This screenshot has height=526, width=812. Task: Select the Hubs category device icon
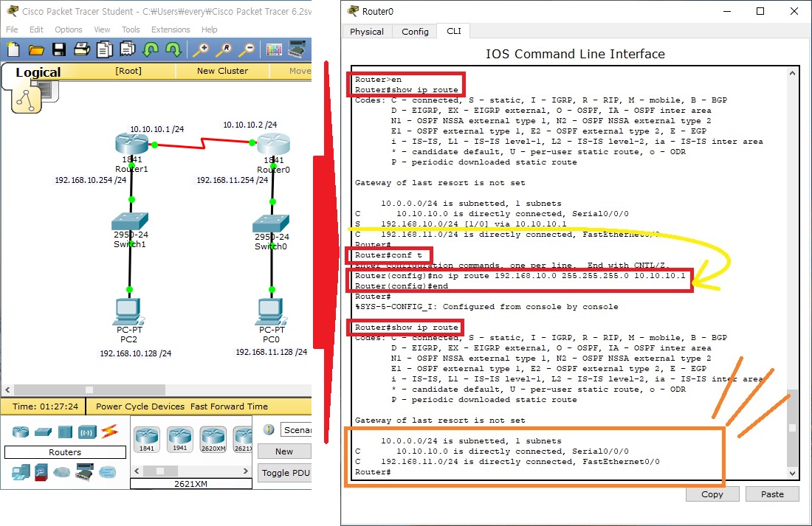tap(65, 432)
